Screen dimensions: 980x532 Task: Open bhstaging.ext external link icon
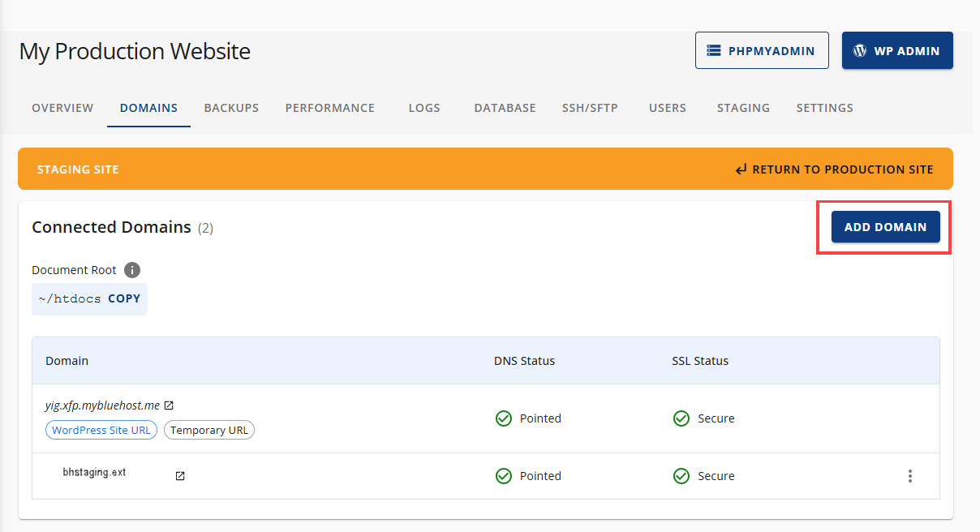tap(180, 476)
